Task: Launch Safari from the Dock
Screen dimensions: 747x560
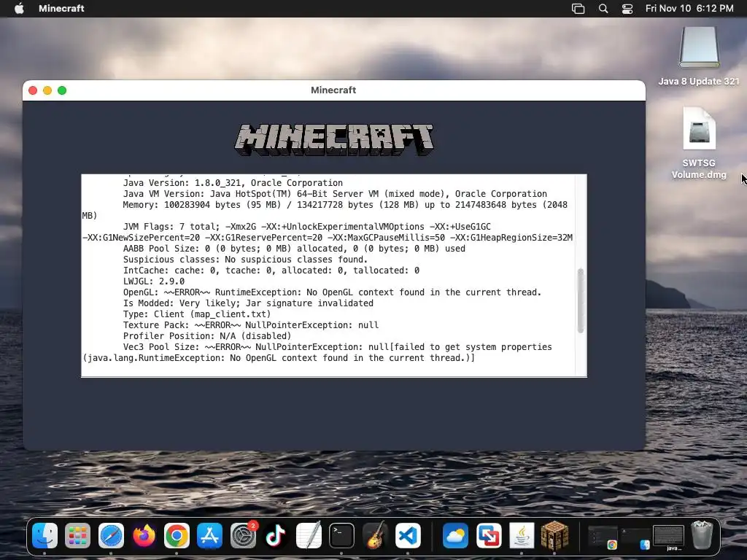Action: click(111, 536)
